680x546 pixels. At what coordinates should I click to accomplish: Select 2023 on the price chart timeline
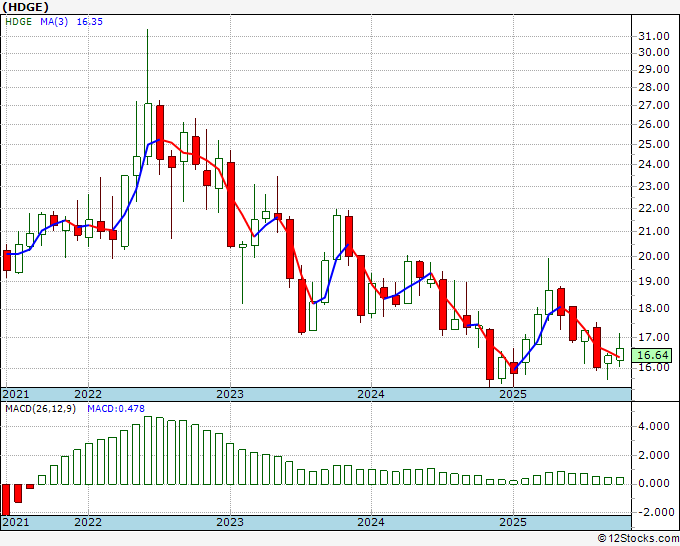coord(230,394)
